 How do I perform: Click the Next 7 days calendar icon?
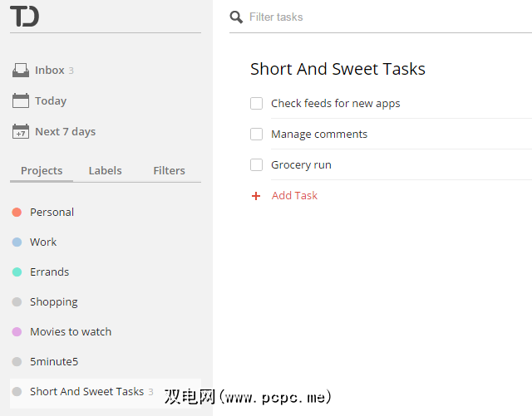[x=21, y=132]
